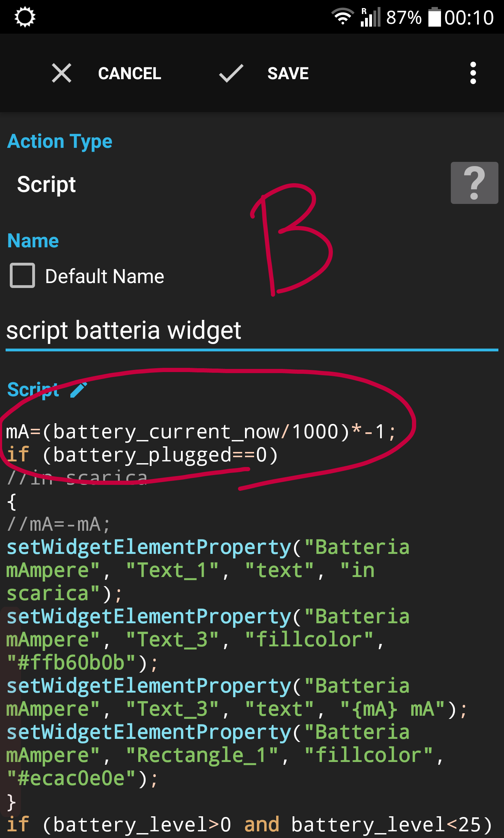
Task: Click the script batteria widget name field
Action: coord(245,330)
